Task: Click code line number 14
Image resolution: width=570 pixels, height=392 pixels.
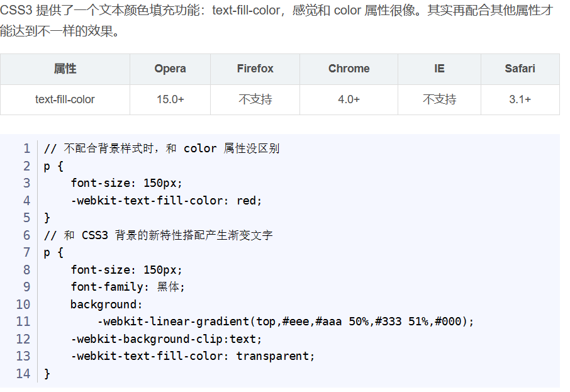Action: (23, 374)
